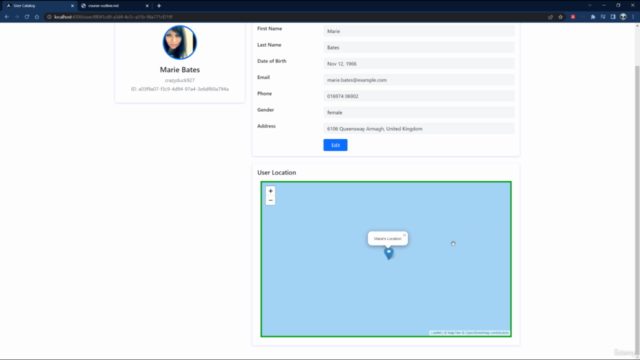Viewport: 640px width, 360px height.
Task: Click the browser address bar URL
Action: tap(113, 17)
